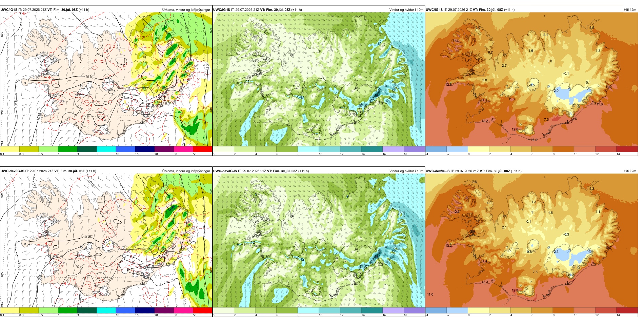Click the 11.7 label on the UWC/IG-IS temperature map

click(456, 41)
